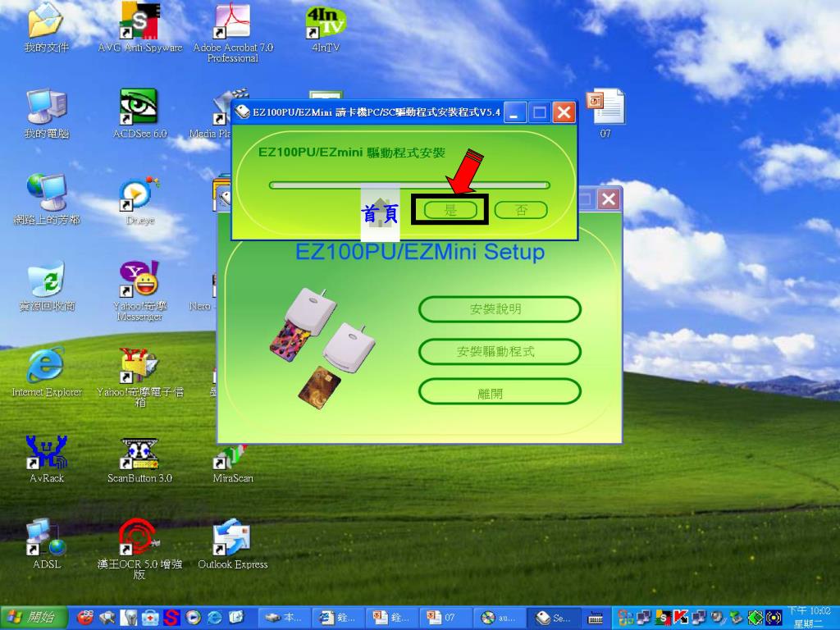Select the ADSL desktop shortcut
The width and height of the screenshot is (840, 630).
click(47, 543)
